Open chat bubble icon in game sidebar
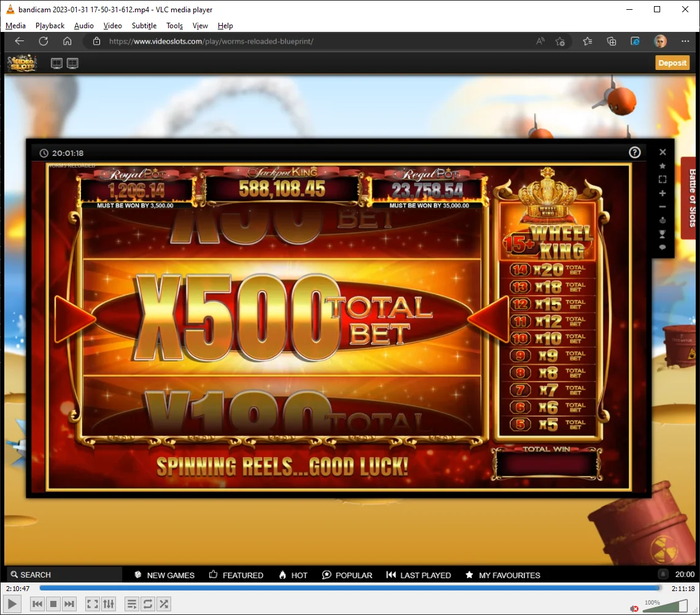Viewport: 700px width, 615px height. 663,247
